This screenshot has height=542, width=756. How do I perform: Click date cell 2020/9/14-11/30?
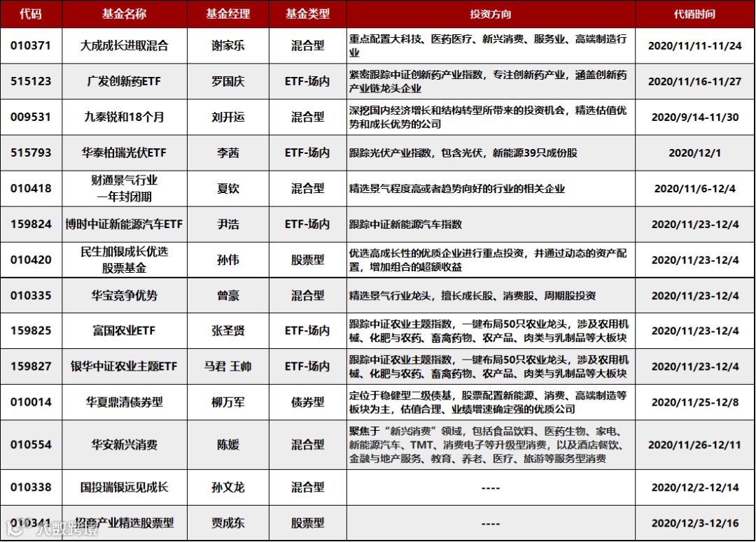click(695, 117)
